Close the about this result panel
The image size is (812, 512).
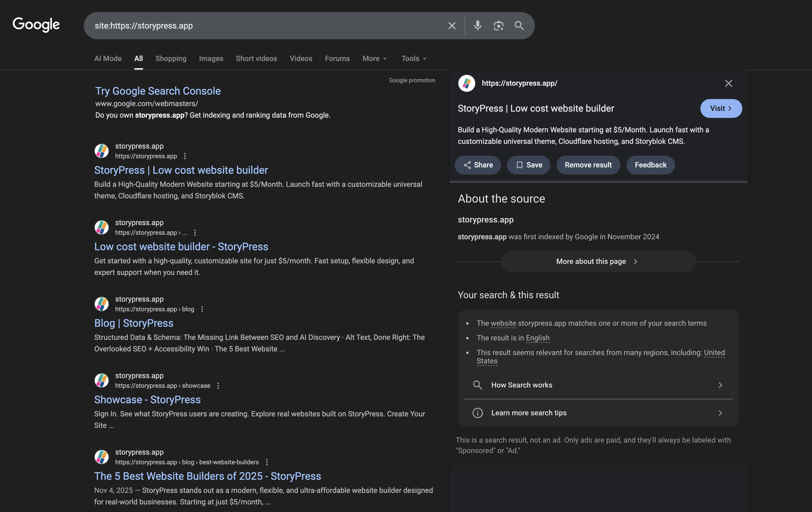(x=728, y=83)
